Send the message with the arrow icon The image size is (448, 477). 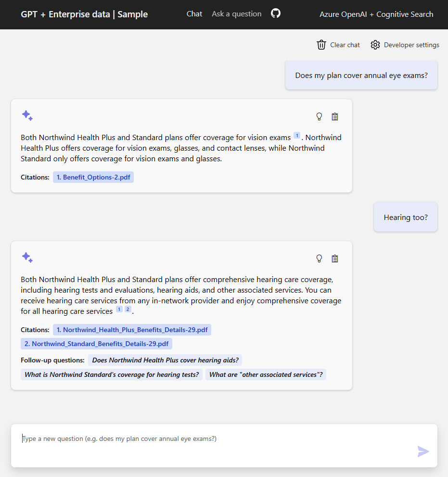(423, 451)
